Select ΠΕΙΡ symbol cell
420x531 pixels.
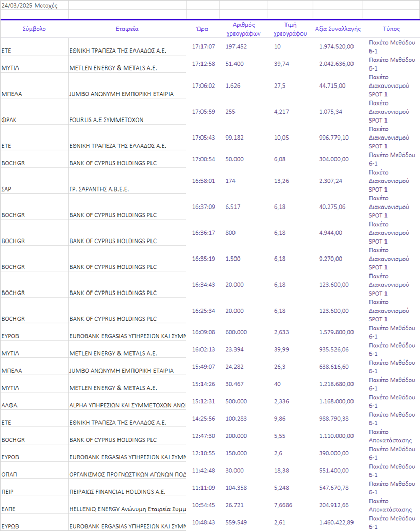coord(7,492)
